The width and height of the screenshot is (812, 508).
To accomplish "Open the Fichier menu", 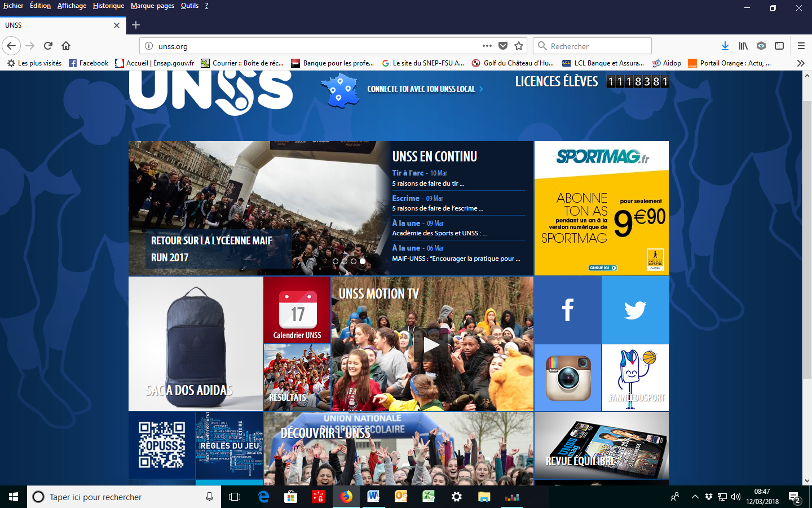I will click(x=13, y=6).
